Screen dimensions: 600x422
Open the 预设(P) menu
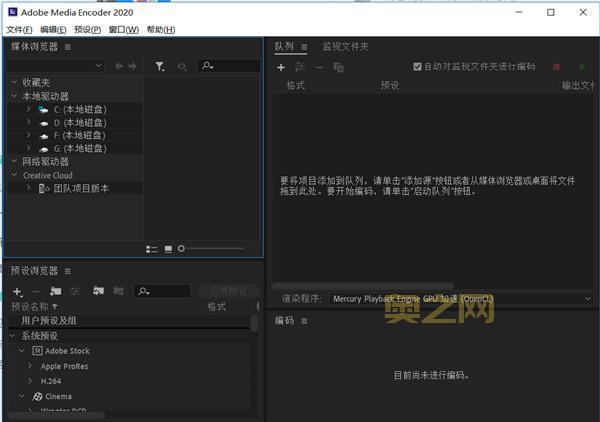coord(88,29)
